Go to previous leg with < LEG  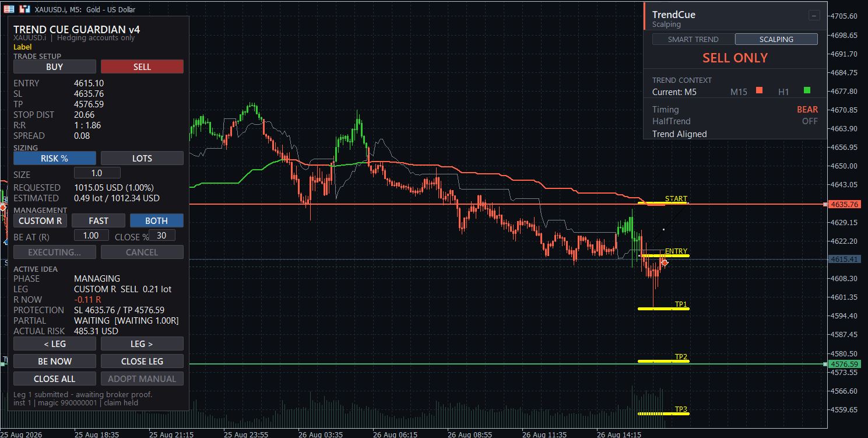[54, 344]
